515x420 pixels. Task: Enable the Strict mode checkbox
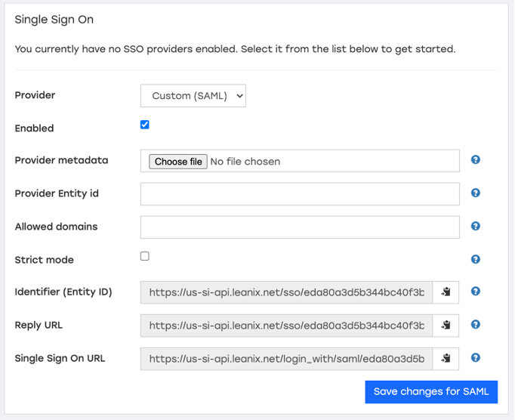[144, 256]
